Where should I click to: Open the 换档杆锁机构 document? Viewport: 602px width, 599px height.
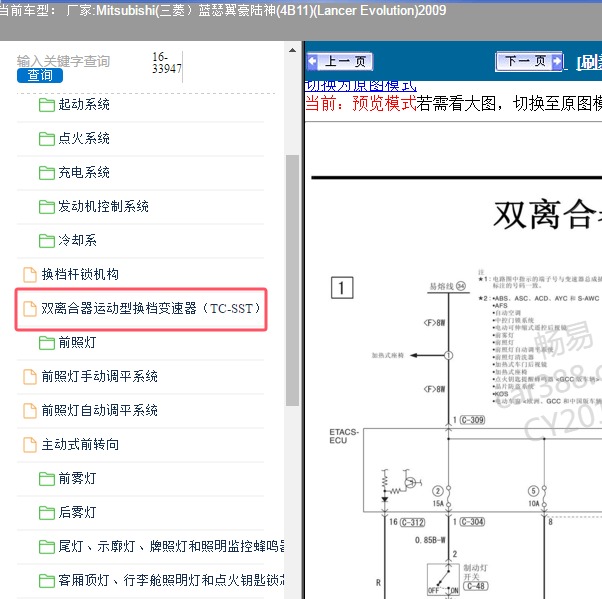[x=80, y=274]
